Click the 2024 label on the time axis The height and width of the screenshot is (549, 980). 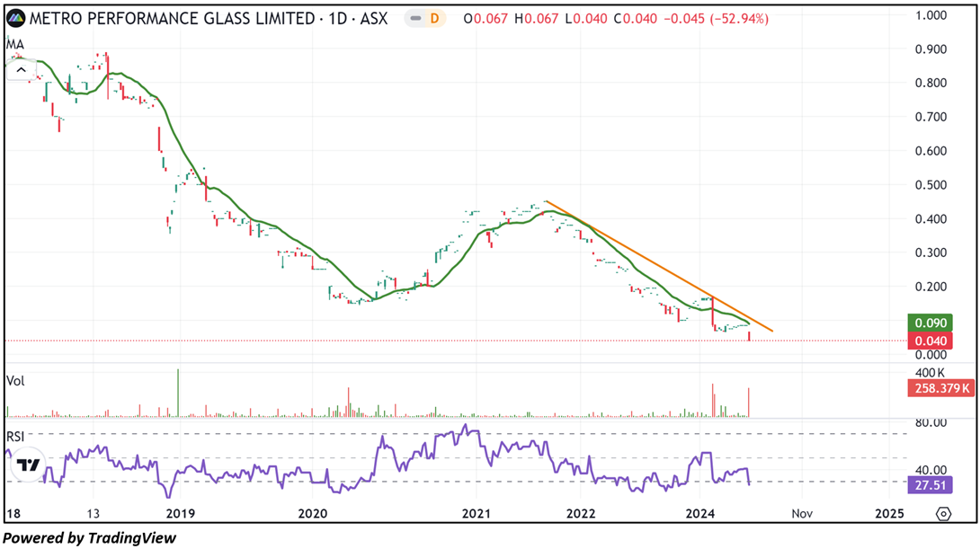700,514
